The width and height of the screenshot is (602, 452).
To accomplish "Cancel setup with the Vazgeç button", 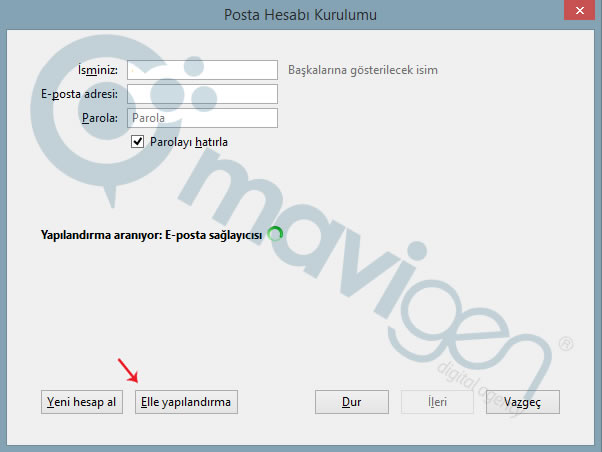I will coord(523,402).
